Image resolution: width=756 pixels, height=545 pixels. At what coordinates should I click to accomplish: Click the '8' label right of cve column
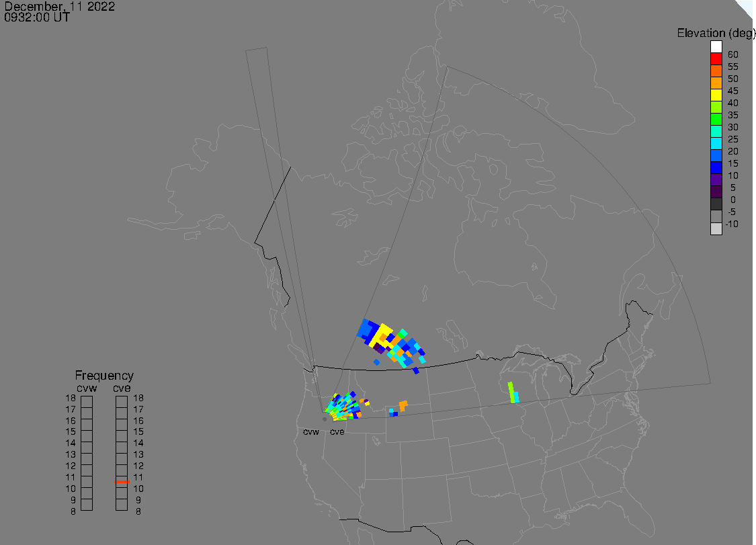138,511
